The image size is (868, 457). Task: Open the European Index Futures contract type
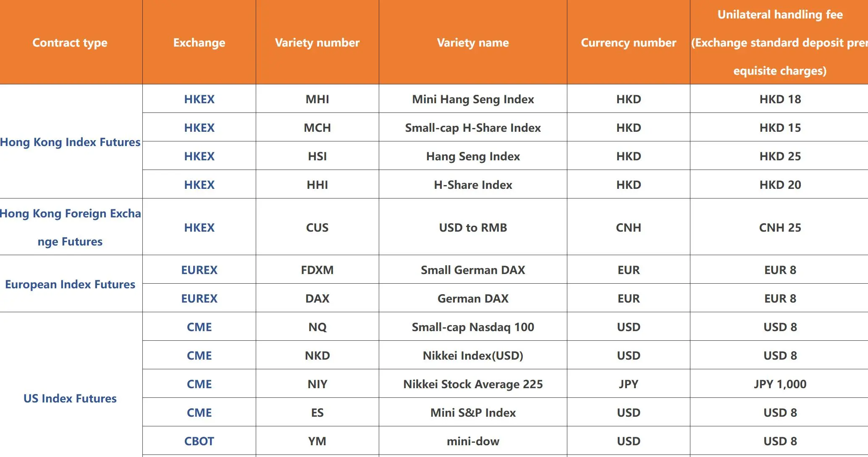[x=70, y=285]
